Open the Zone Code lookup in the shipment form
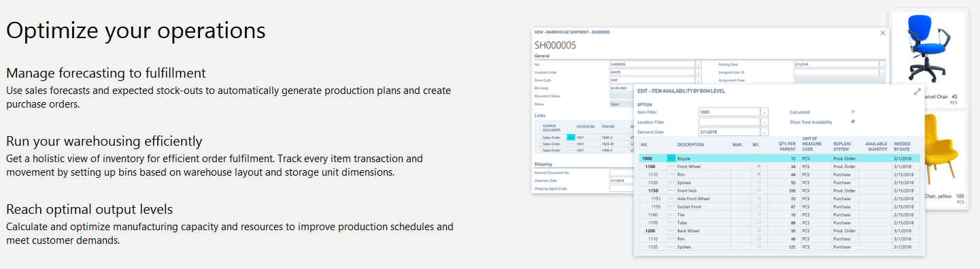980x269 pixels. [x=698, y=80]
